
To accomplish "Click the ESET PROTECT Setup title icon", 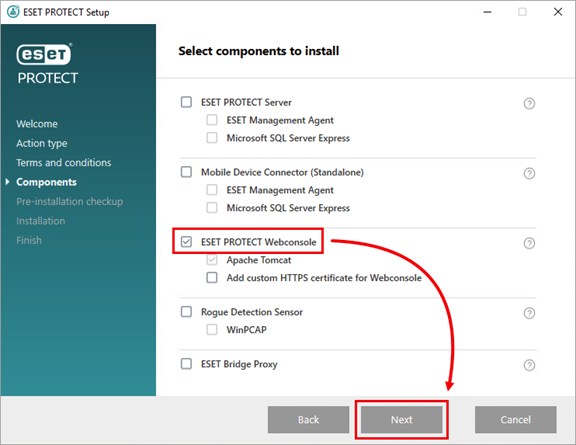I will click(x=13, y=12).
